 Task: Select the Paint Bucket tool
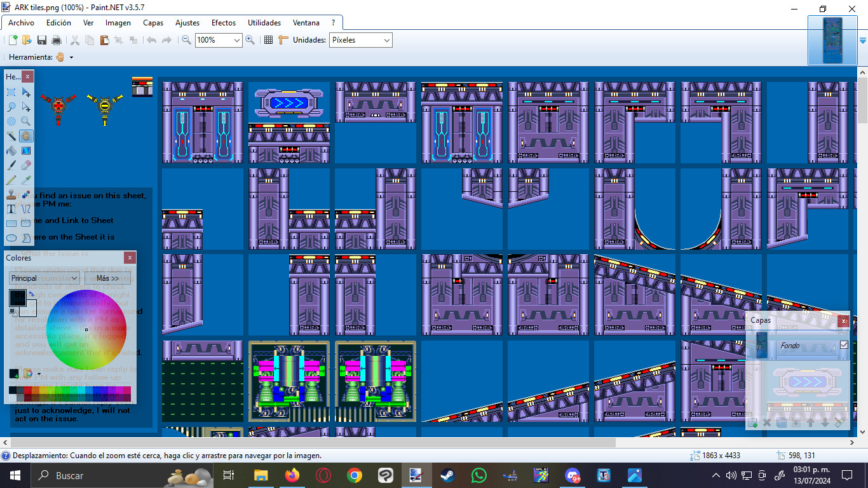11,151
